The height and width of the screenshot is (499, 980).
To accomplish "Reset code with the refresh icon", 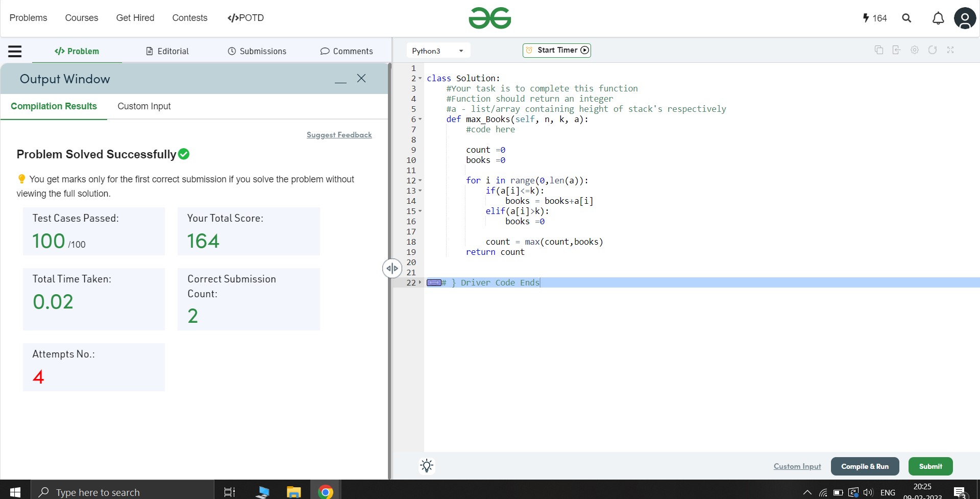I will pos(933,50).
